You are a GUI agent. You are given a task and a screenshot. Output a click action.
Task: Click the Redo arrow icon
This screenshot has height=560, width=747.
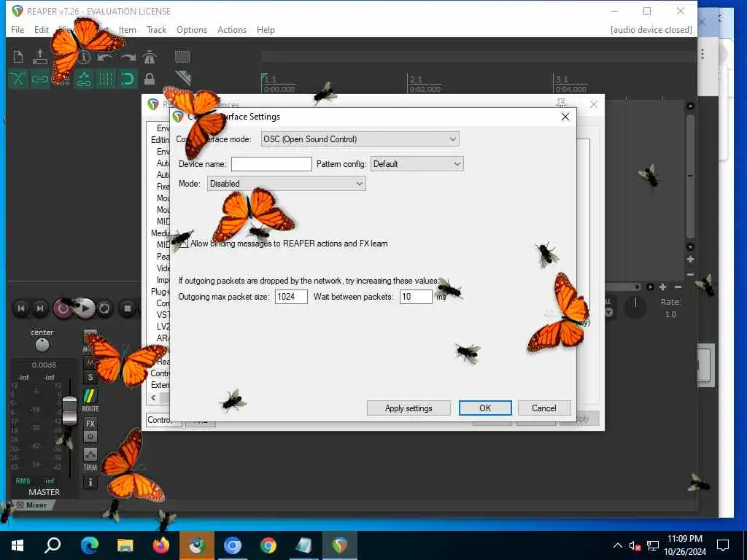click(128, 58)
